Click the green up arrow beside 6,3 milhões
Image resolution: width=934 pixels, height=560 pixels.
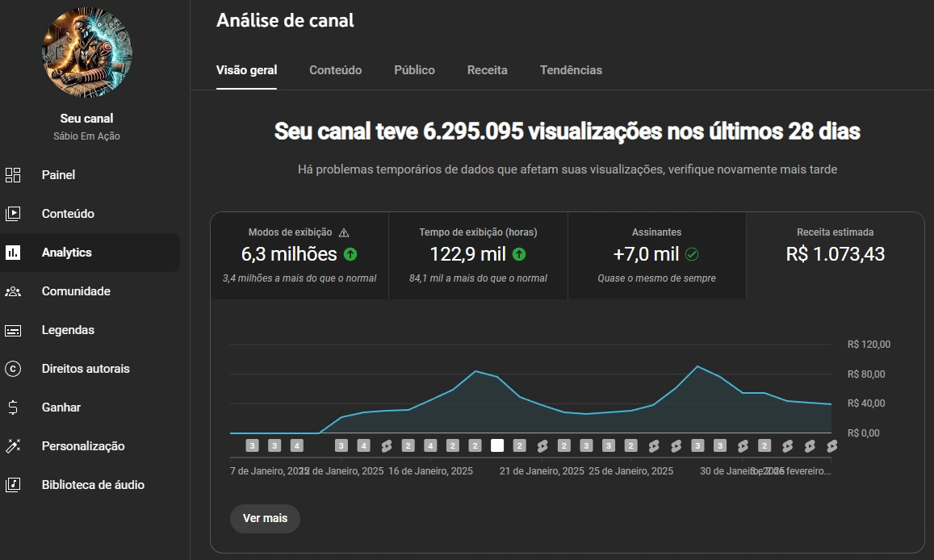click(350, 254)
